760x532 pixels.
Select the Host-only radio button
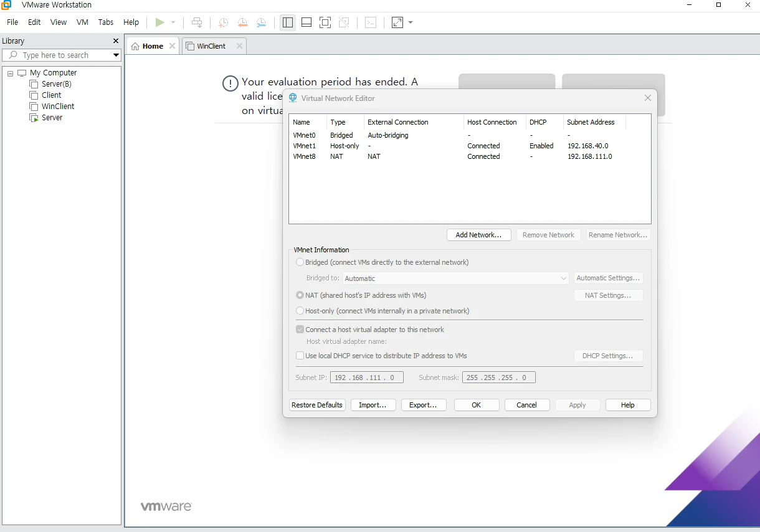pyautogui.click(x=300, y=311)
